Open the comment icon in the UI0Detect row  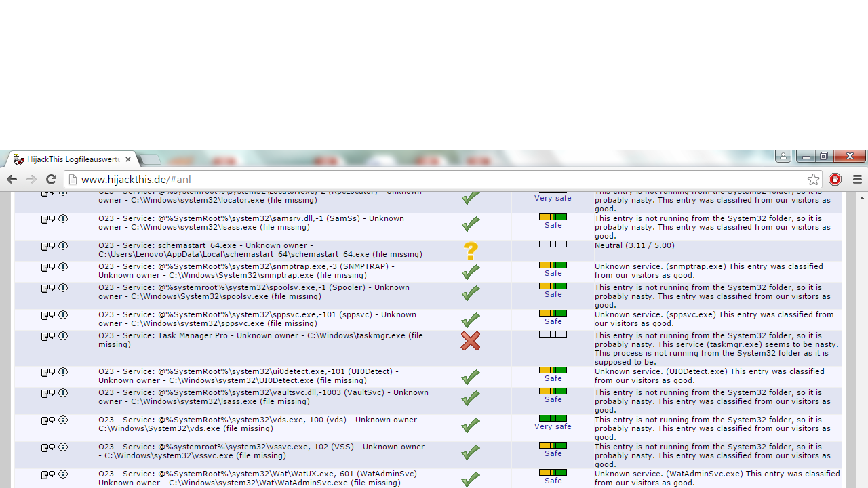48,372
